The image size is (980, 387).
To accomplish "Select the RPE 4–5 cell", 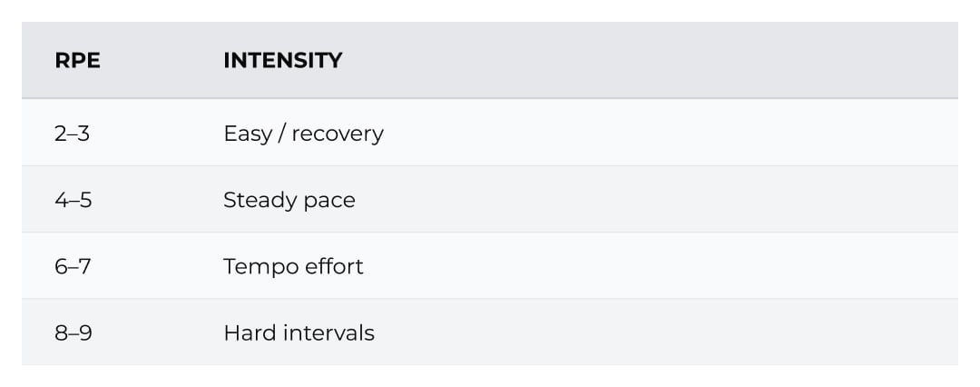I will coord(73,200).
